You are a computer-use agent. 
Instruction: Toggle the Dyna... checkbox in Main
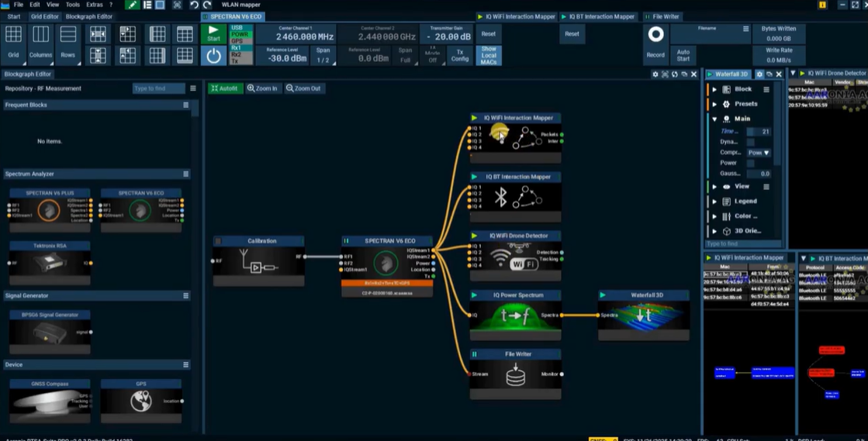(751, 142)
